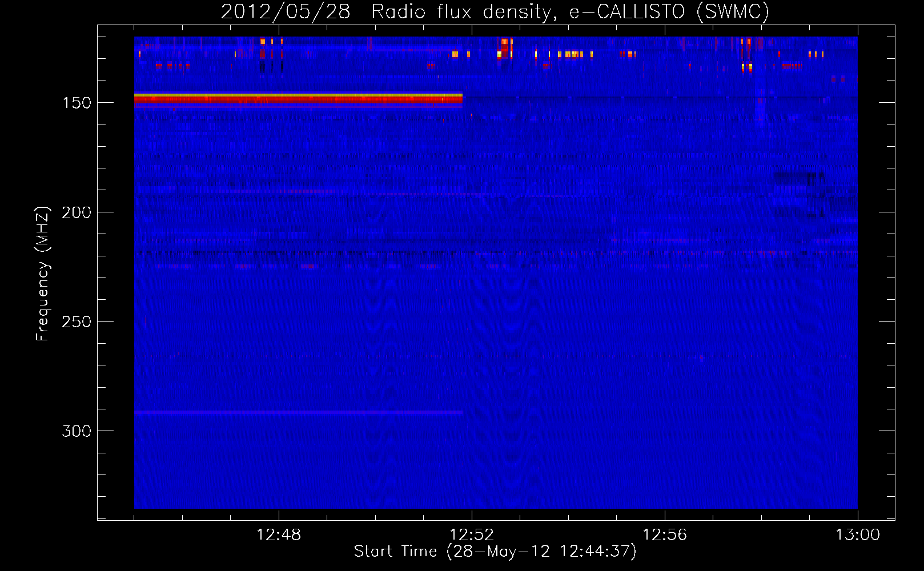Click the 250 frequency tick label
Viewport: 924px width, 571px height.
click(x=77, y=321)
